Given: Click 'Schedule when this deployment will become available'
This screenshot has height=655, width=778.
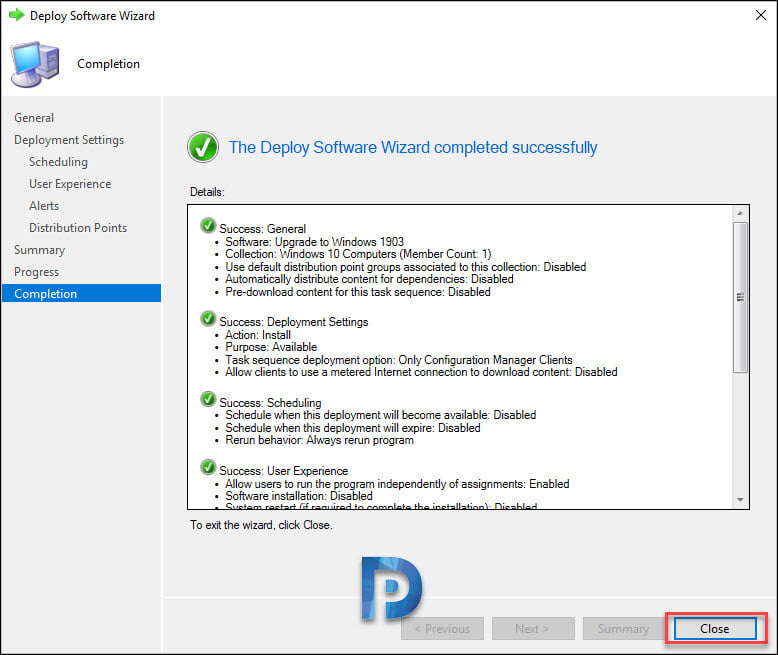Looking at the screenshot, I should tap(381, 415).
